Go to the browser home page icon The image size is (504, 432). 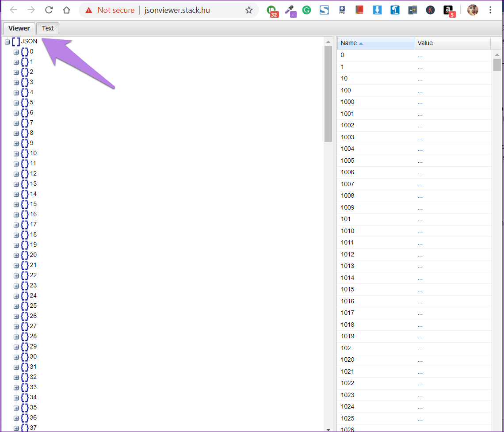[66, 10]
